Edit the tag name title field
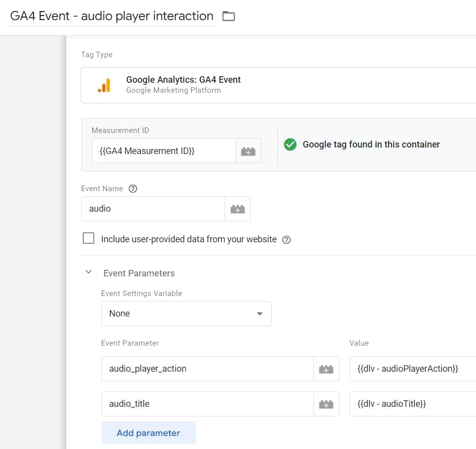Viewport: 476px width, 449px height. click(112, 16)
